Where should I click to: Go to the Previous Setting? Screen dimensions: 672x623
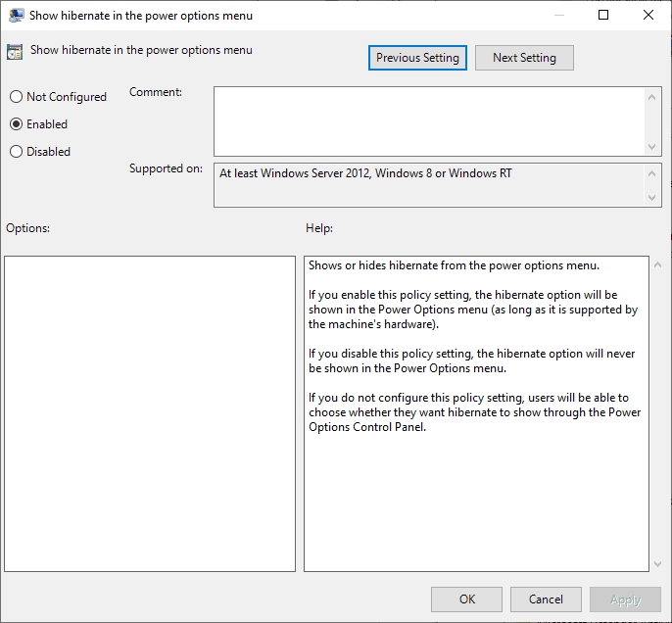pos(417,58)
